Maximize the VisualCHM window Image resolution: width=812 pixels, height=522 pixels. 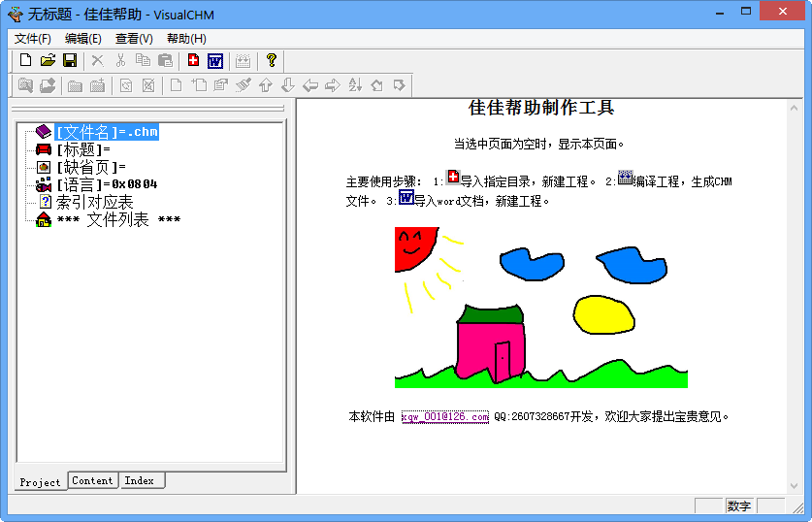tap(746, 11)
